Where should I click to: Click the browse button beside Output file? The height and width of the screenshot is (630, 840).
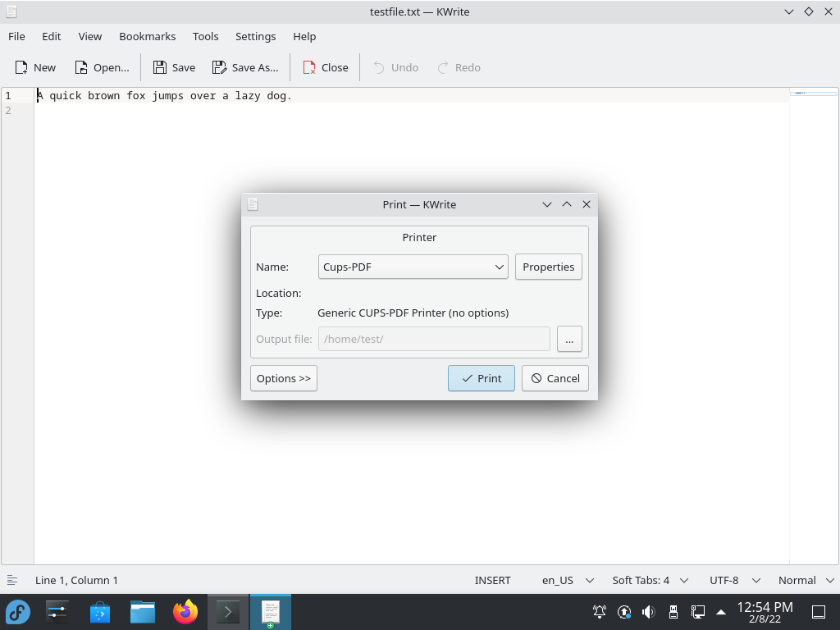click(569, 339)
